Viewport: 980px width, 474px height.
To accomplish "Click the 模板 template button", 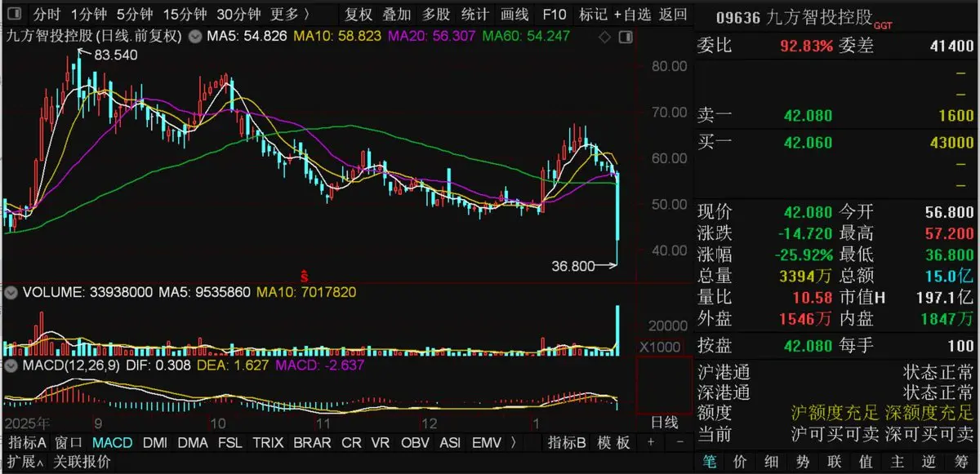I will 613,442.
